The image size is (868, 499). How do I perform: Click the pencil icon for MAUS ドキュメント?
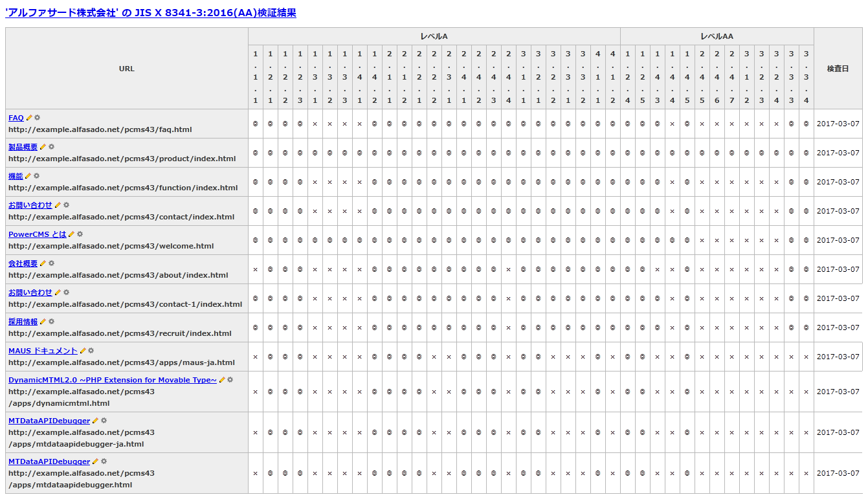tap(83, 350)
